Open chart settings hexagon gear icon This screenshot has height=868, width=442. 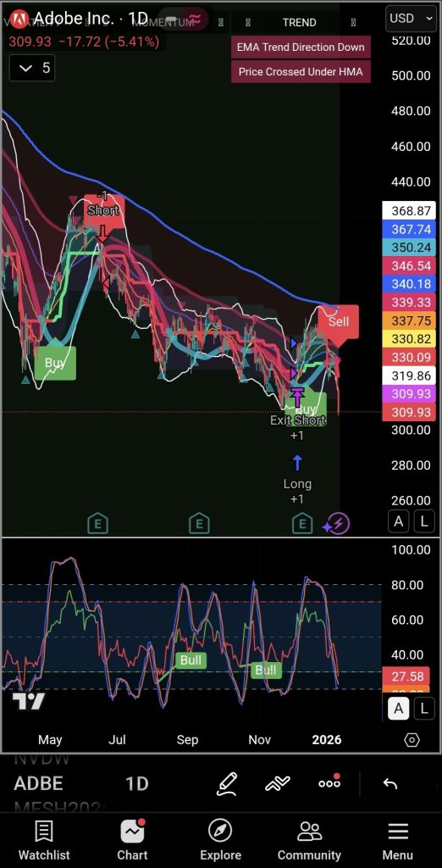click(412, 740)
